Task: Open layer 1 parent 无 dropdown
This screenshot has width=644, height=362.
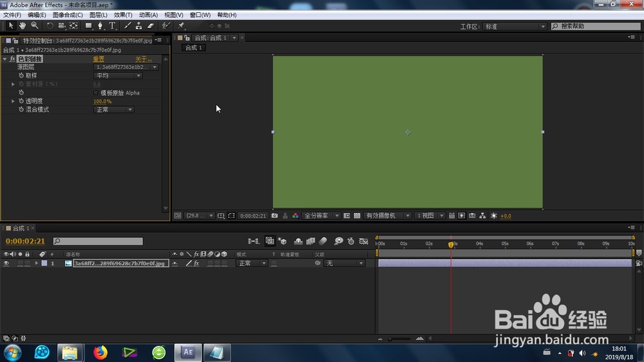Action: click(344, 263)
